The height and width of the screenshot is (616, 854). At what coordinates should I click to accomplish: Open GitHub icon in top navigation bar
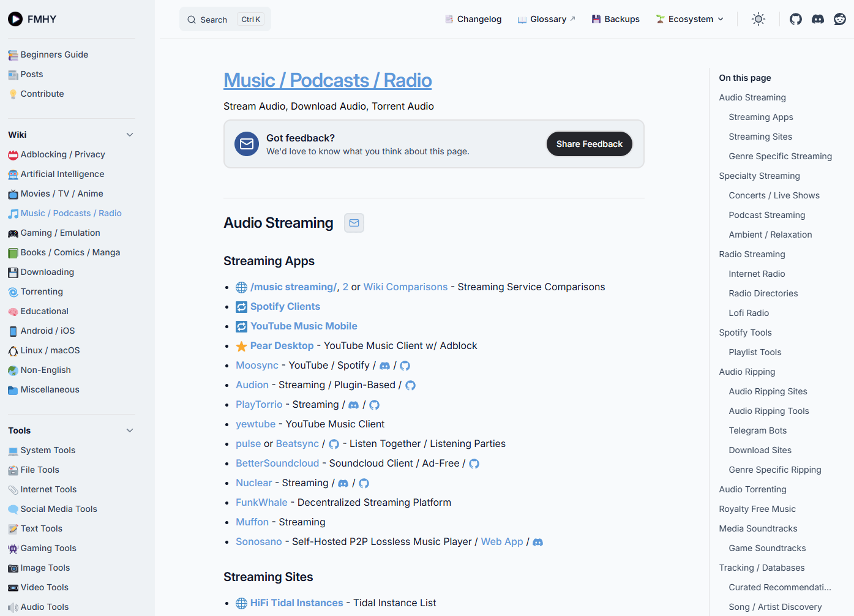click(795, 19)
